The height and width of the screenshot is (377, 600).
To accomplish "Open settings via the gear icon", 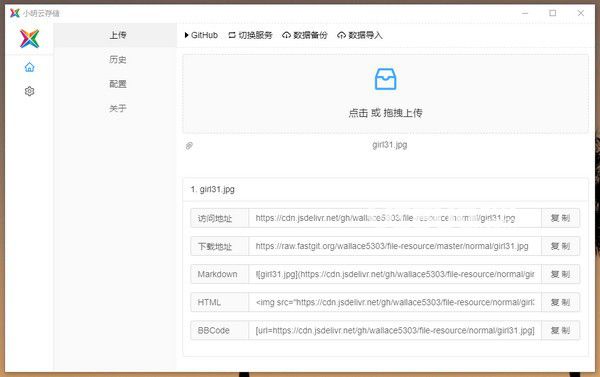I will click(29, 91).
